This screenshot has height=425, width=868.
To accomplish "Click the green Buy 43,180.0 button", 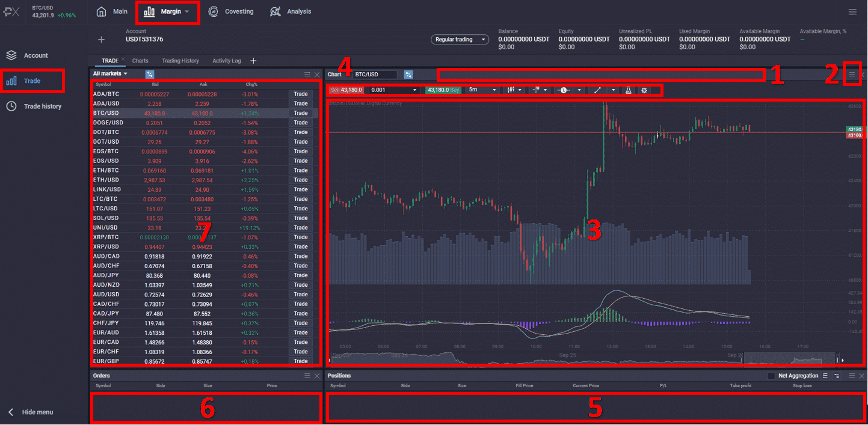I will pos(444,90).
